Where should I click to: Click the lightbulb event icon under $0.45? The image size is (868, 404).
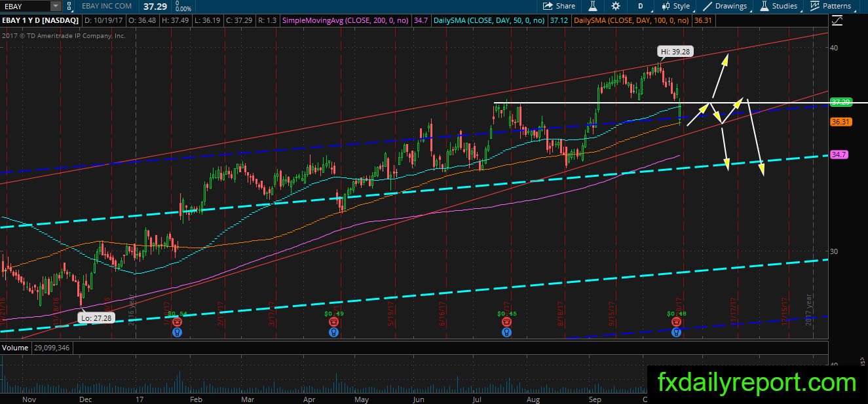click(506, 333)
